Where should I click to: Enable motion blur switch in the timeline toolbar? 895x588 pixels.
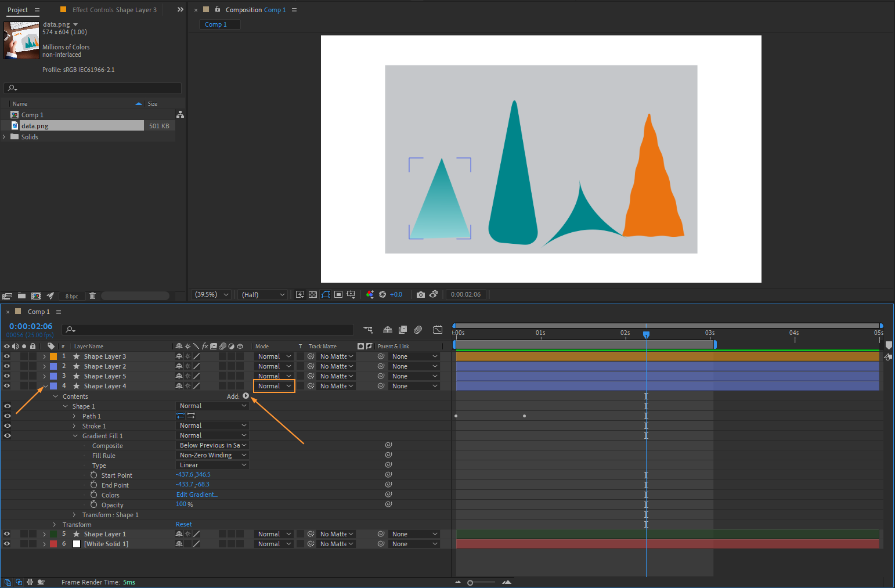tap(418, 330)
